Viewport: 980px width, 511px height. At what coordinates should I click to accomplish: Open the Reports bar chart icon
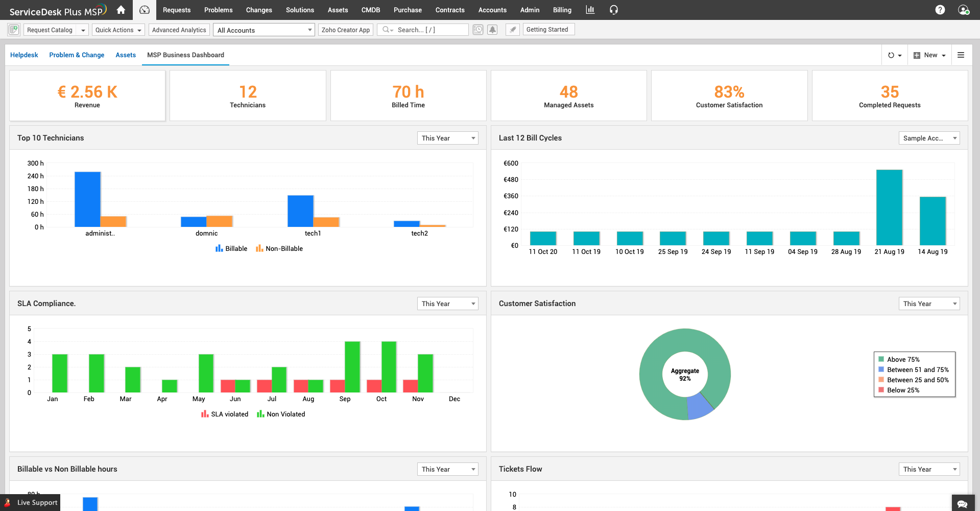click(x=590, y=10)
